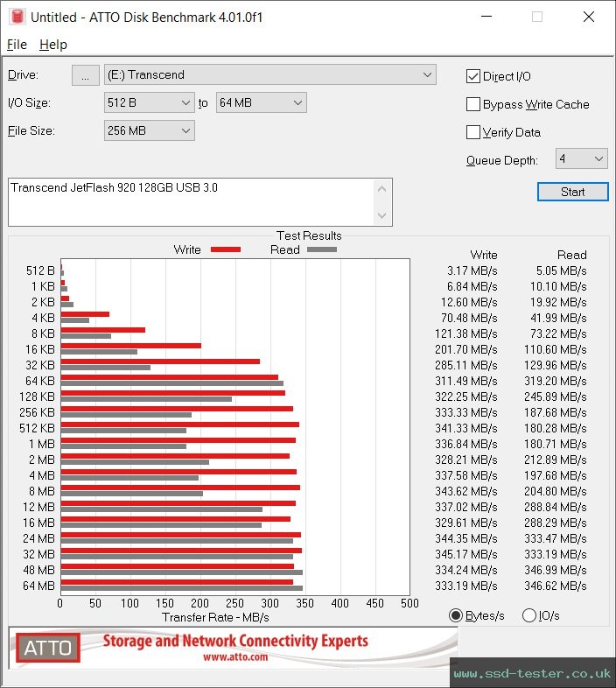Screen dimensions: 616x688
Task: Expand the (E:) Transcend drive dropdown
Action: (x=270, y=74)
